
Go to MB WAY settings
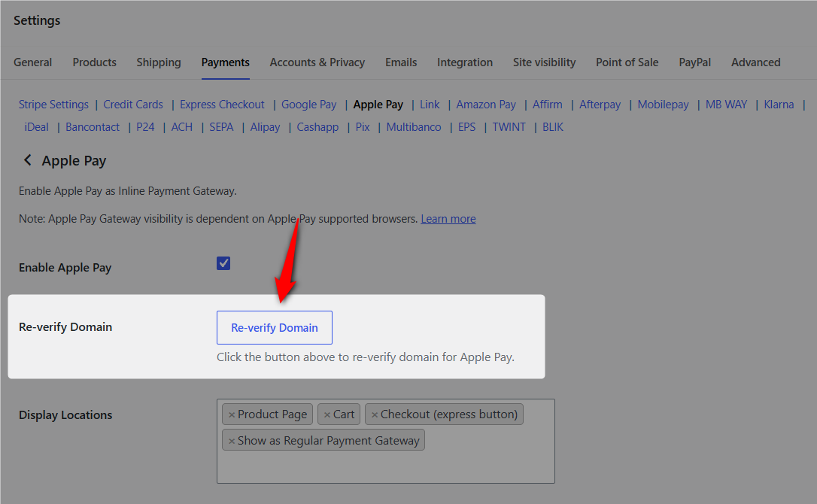click(726, 105)
